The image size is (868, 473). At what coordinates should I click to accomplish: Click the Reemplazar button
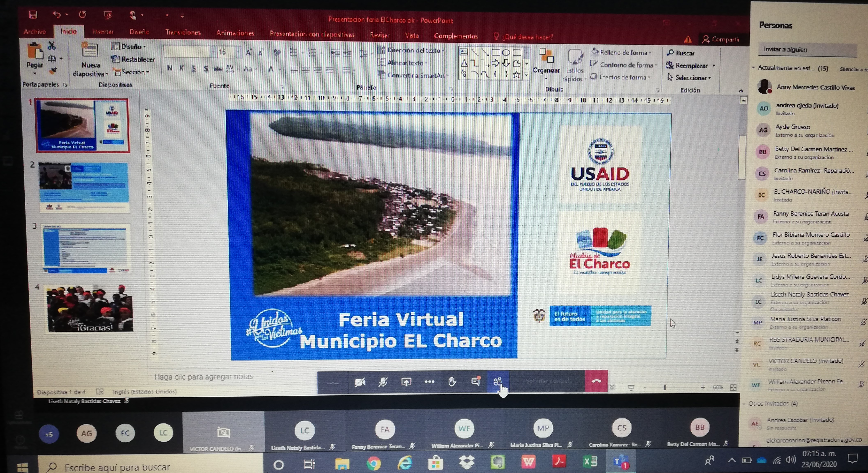pyautogui.click(x=691, y=66)
